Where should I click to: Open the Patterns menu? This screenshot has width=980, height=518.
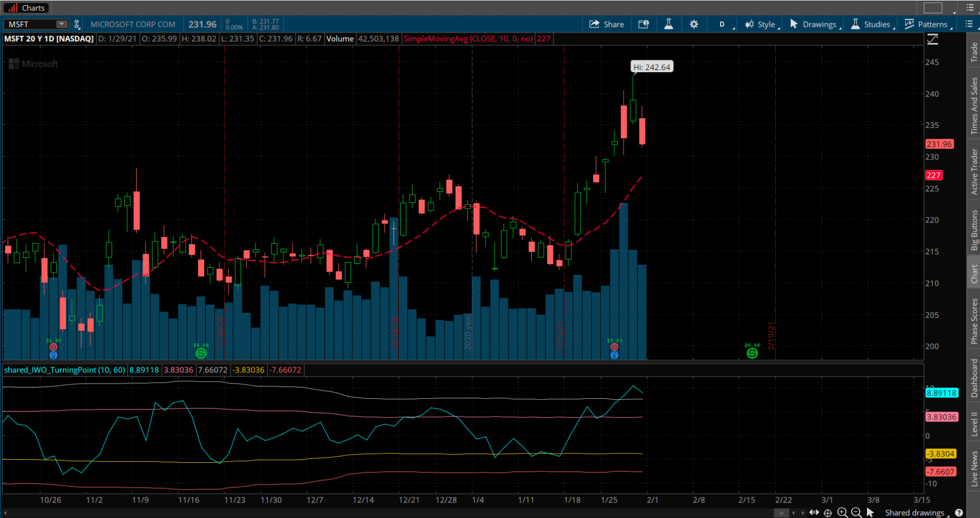point(928,24)
